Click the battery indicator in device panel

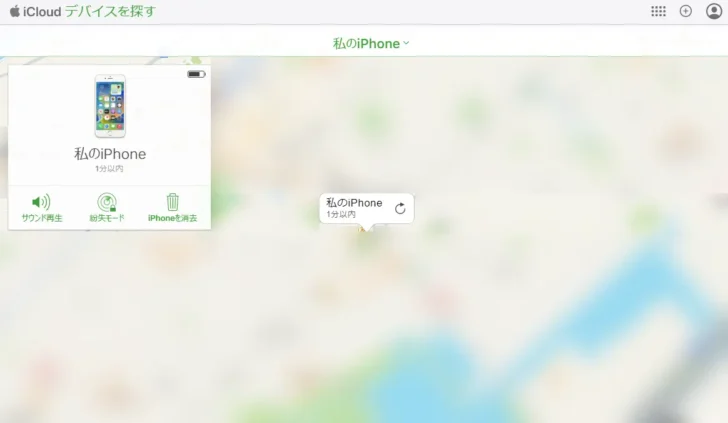(196, 74)
